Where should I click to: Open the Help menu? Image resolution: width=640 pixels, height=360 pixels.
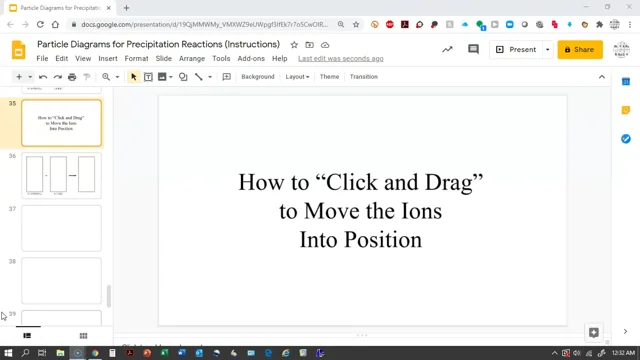tap(280, 58)
